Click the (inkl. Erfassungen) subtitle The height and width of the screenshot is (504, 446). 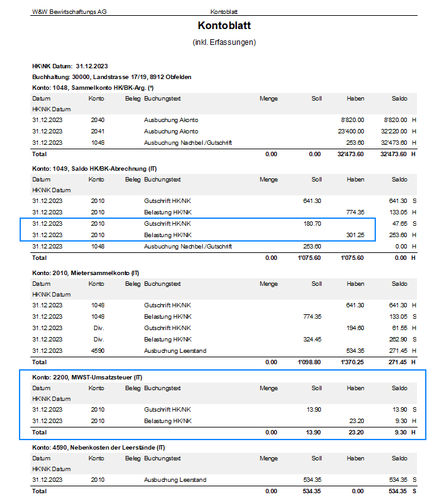[224, 42]
